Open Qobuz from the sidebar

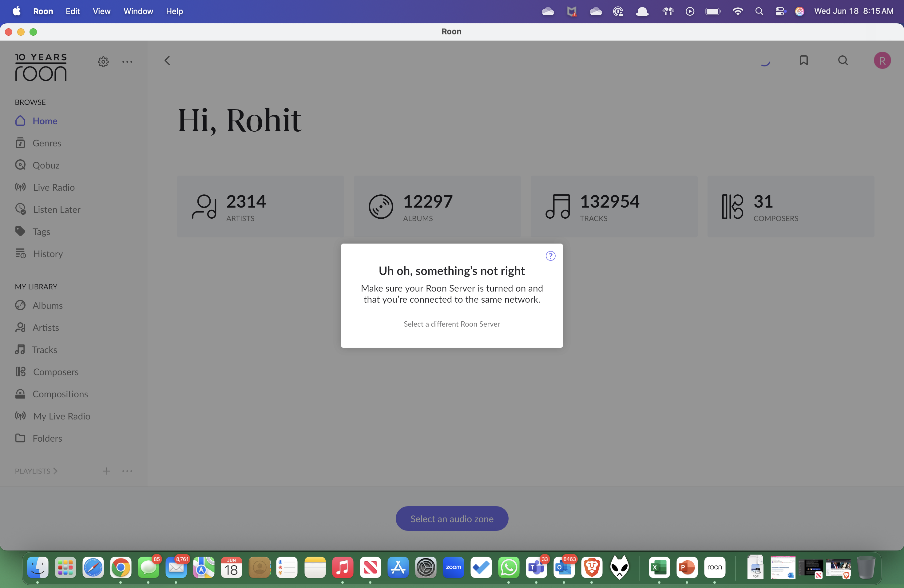(46, 165)
